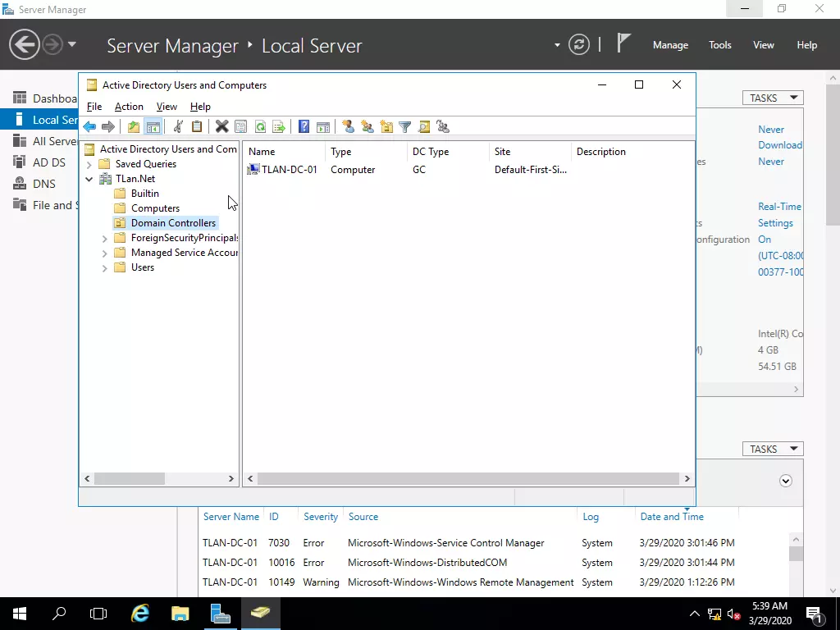Click the Export List icon
The width and height of the screenshot is (840, 630).
[x=279, y=127]
